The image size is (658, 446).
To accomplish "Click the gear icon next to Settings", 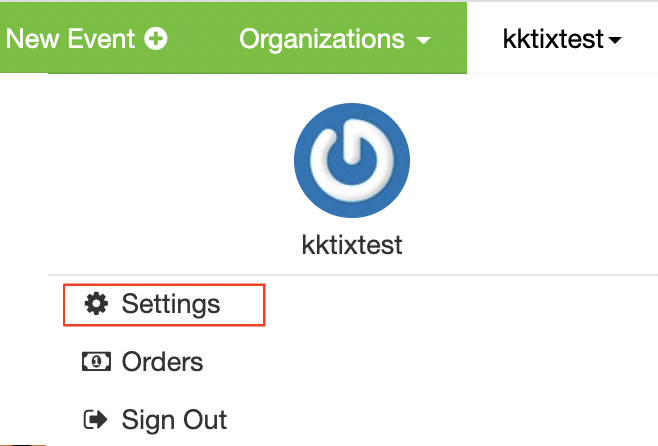I will [x=96, y=304].
